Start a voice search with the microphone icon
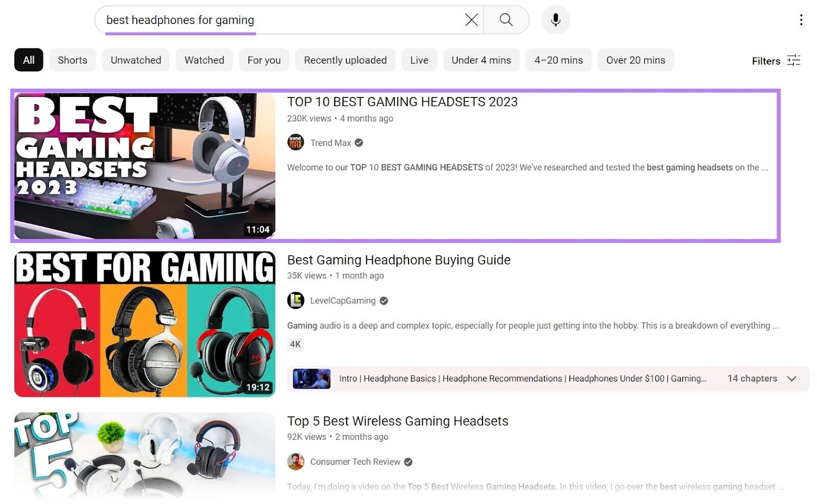This screenshot has width=817, height=504. click(x=555, y=20)
